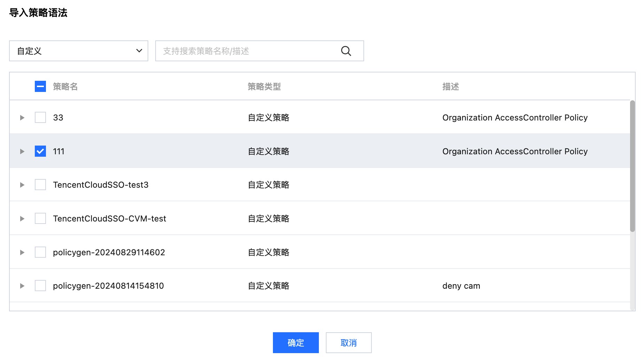Check the box for policy 33
This screenshot has height=358, width=644.
point(40,117)
